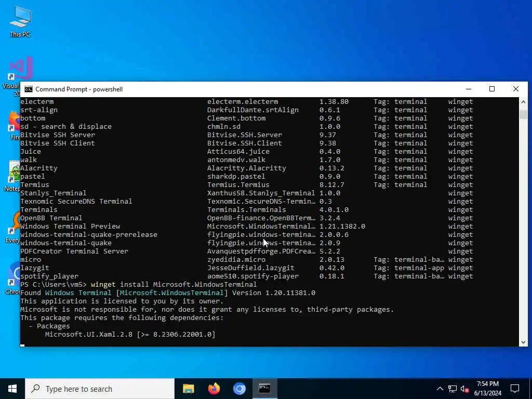Show hidden system tray icons

[440, 389]
